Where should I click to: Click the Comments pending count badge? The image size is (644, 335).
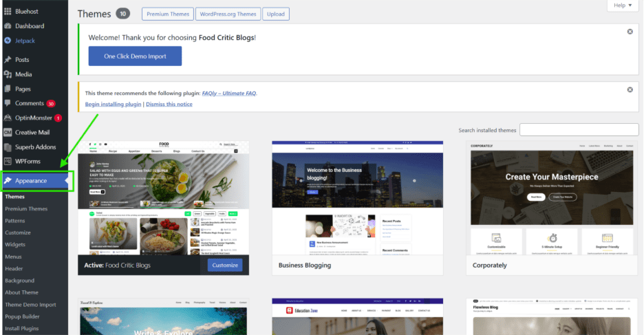coord(50,103)
